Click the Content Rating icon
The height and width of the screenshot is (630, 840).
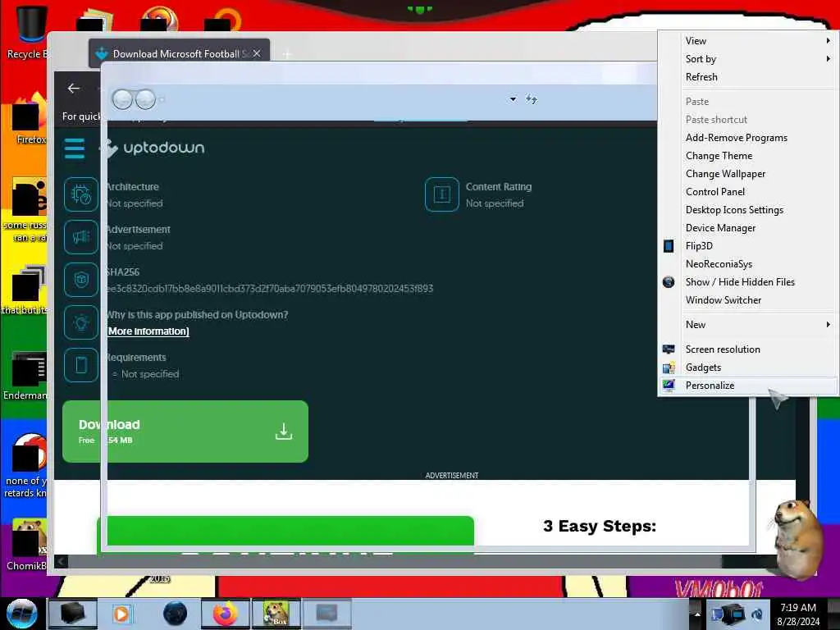[442, 194]
